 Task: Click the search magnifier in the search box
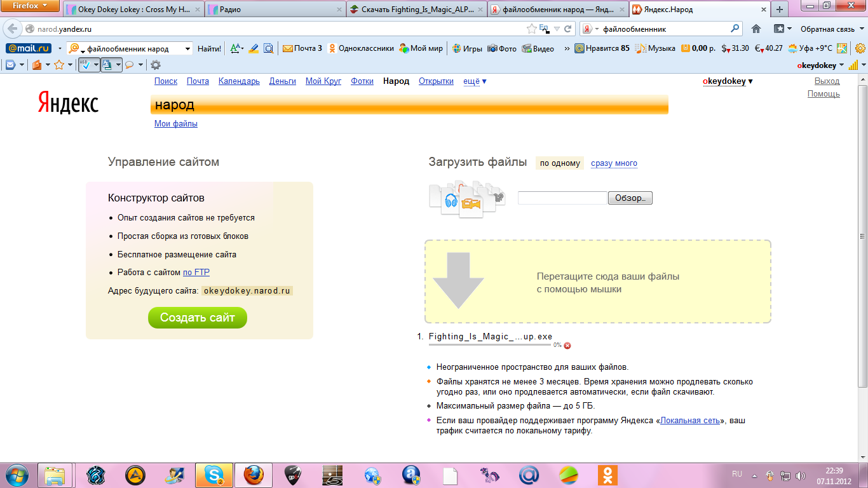pos(736,29)
